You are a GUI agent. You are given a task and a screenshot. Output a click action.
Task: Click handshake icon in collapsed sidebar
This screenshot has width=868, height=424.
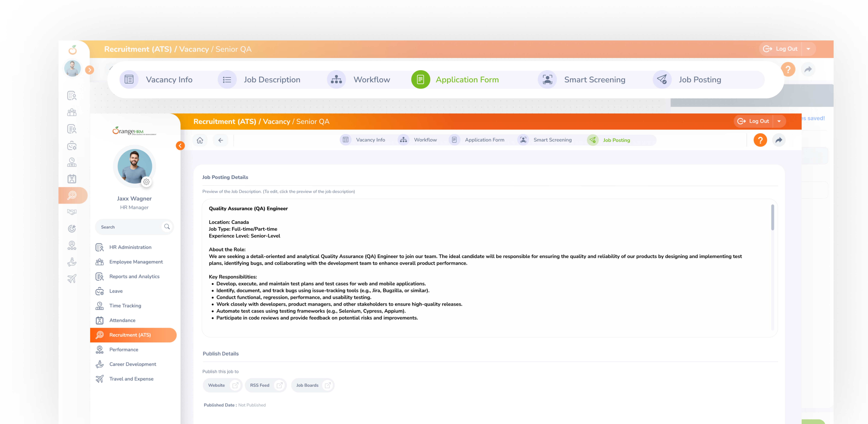click(72, 212)
